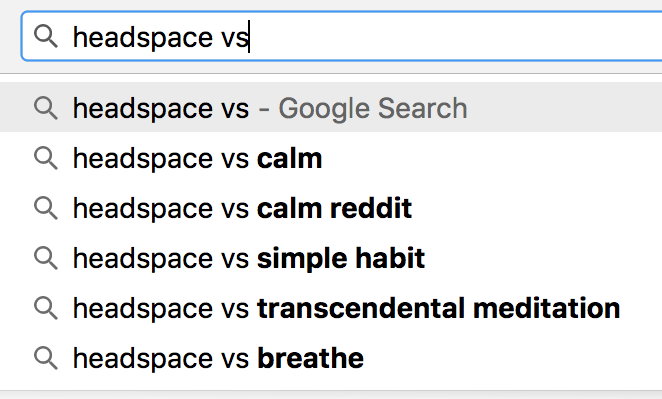The height and width of the screenshot is (399, 662).
Task: Click the gray '- Google Search' label
Action: [x=363, y=109]
